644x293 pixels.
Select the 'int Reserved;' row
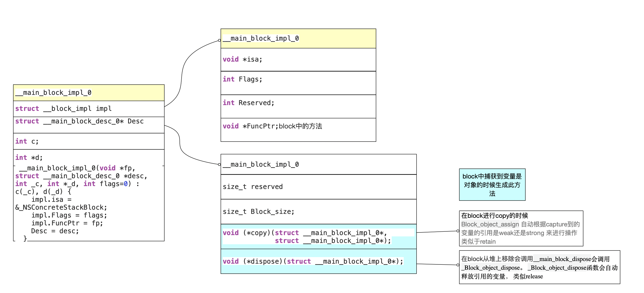tap(298, 106)
